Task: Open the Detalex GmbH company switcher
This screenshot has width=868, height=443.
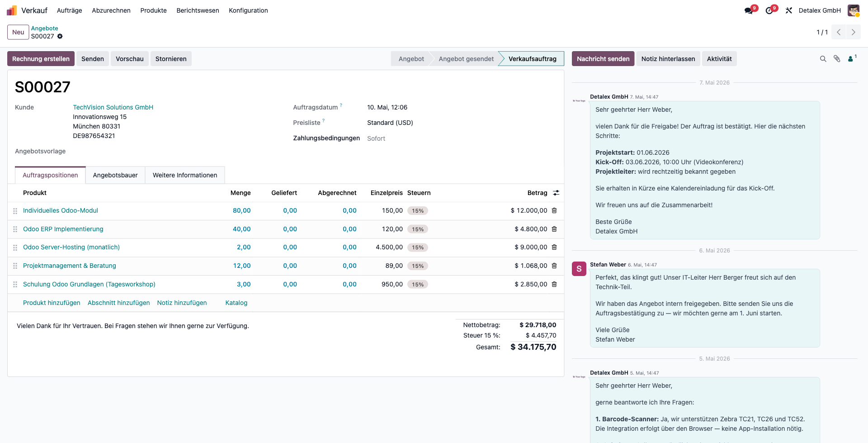Action: click(x=820, y=10)
